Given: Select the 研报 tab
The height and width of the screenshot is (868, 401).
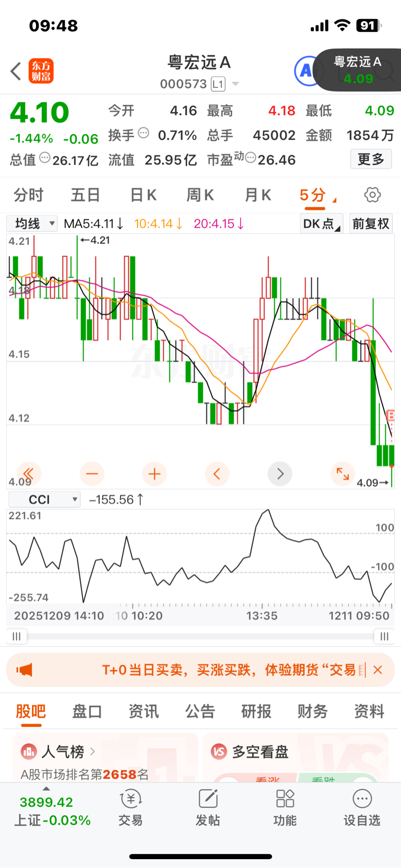Looking at the screenshot, I should (256, 711).
